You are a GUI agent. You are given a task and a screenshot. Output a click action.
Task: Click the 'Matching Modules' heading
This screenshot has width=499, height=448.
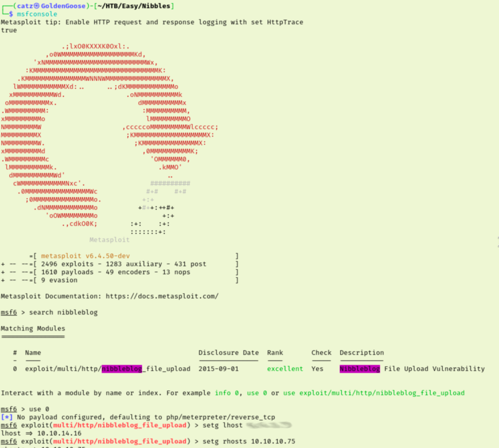tap(33, 328)
